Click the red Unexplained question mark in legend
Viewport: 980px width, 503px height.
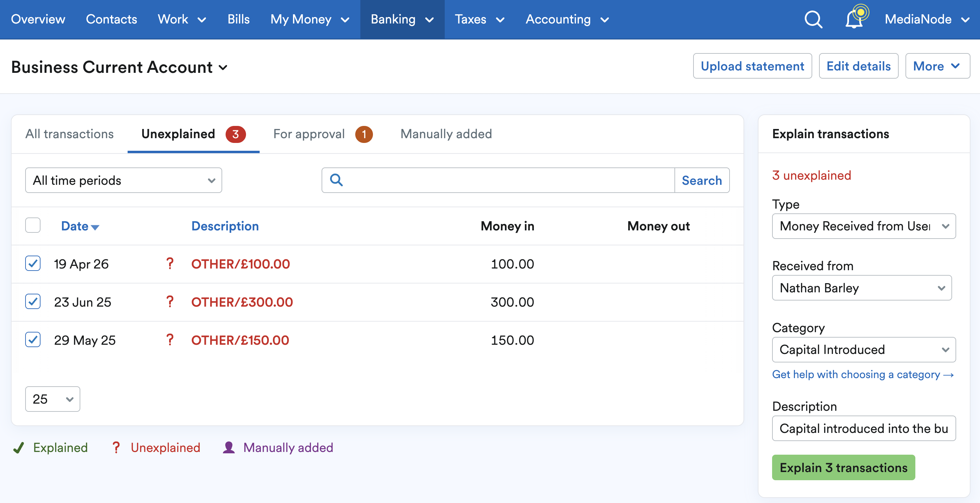click(x=116, y=448)
